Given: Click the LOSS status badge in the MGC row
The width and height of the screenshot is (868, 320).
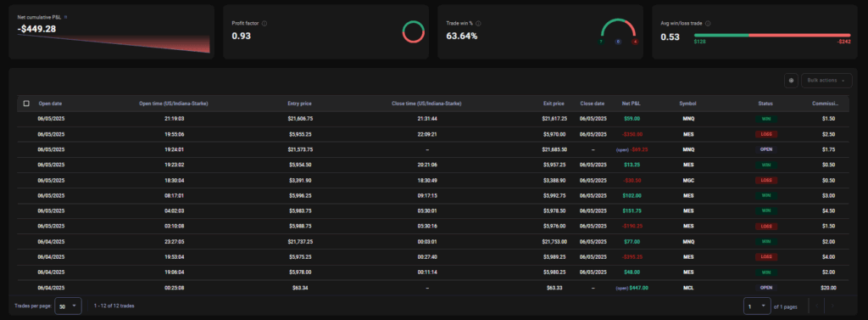Looking at the screenshot, I should pos(765,180).
